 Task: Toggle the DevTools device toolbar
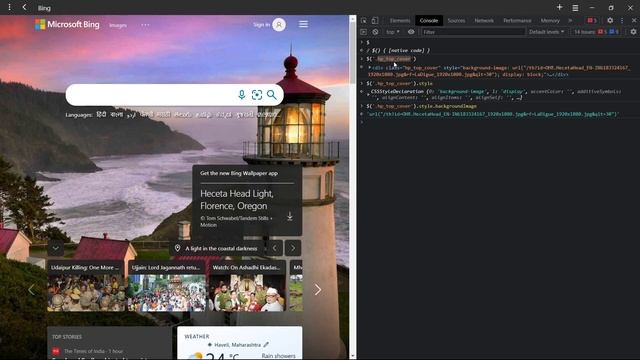[x=375, y=20]
